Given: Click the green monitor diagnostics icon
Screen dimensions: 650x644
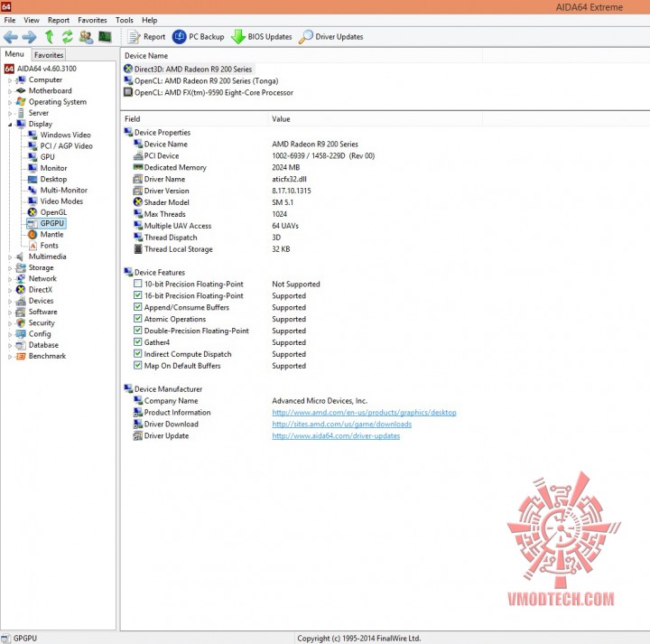Looking at the screenshot, I should tap(105, 37).
